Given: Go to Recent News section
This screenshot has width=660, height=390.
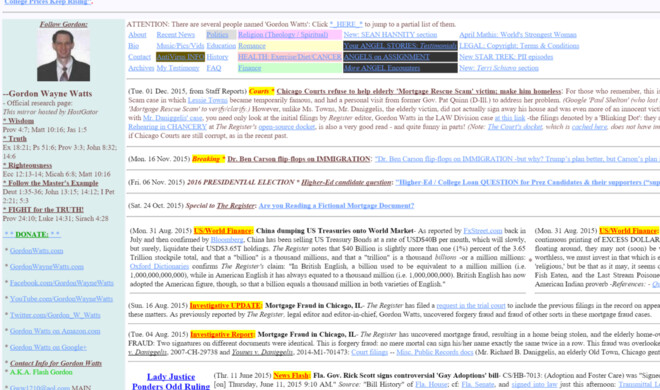Looking at the screenshot, I should 176,35.
